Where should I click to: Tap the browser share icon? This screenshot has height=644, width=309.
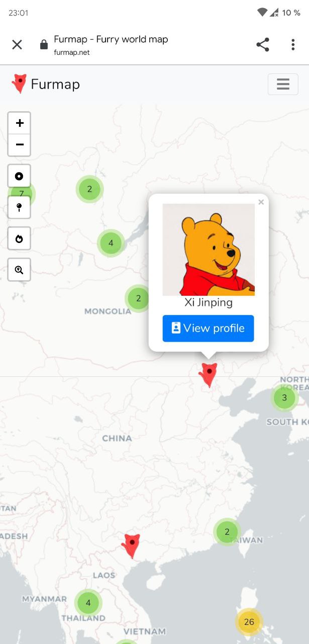click(263, 44)
